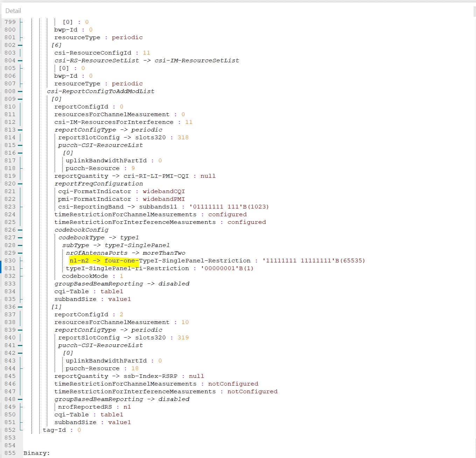This screenshot has width=476, height=458.
Task: Click 'pucch-Resource' value 18
Action: coord(135,368)
